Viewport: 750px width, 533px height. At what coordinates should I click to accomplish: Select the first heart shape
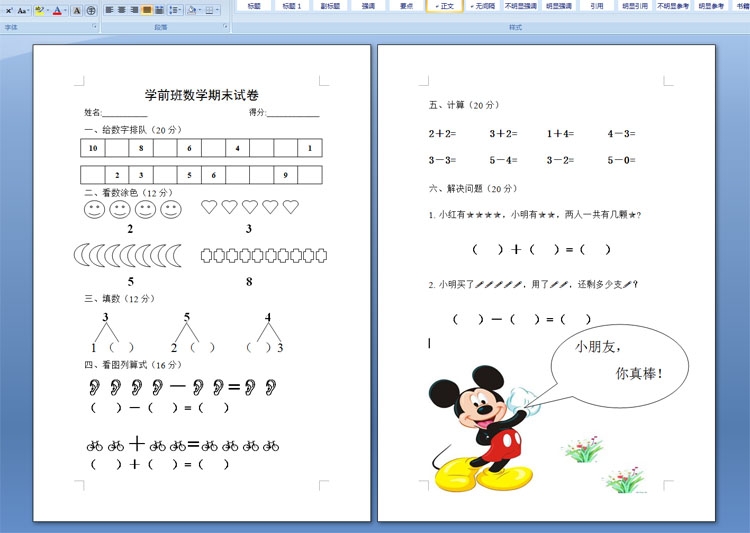[x=209, y=207]
